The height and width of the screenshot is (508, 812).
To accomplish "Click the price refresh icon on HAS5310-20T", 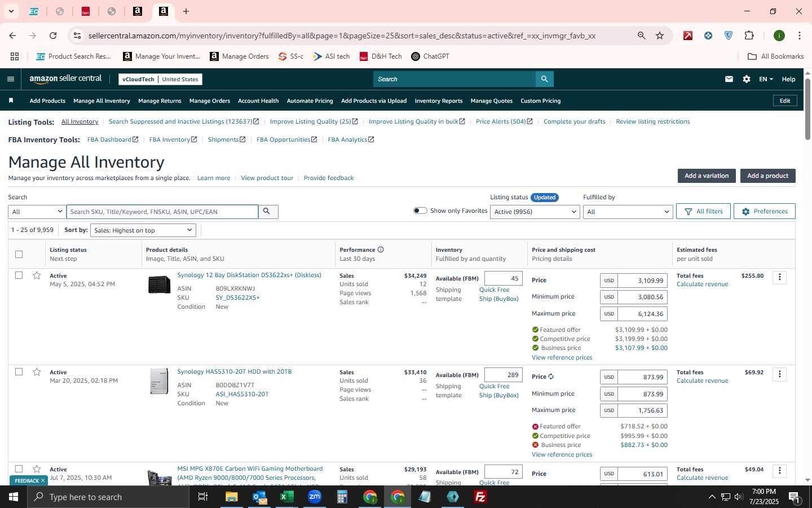I will click(551, 376).
